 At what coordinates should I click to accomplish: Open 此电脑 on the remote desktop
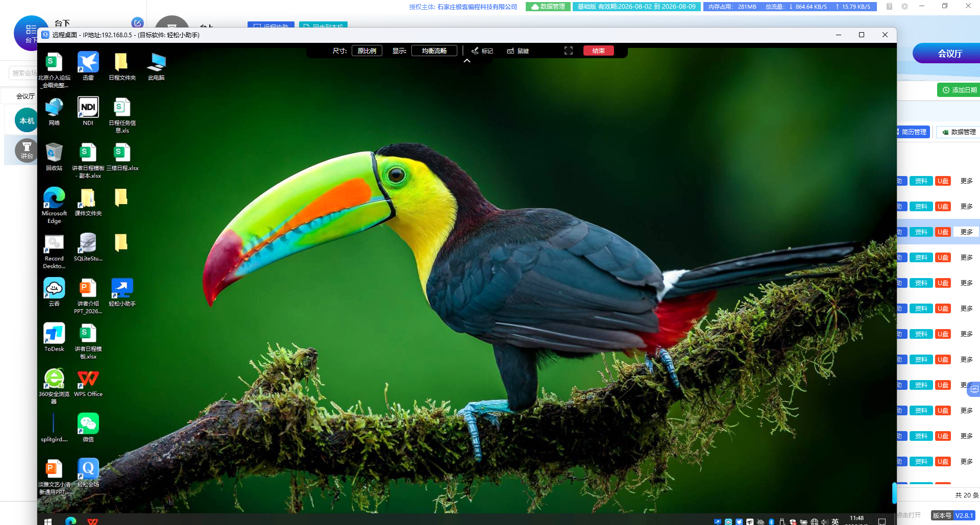156,66
